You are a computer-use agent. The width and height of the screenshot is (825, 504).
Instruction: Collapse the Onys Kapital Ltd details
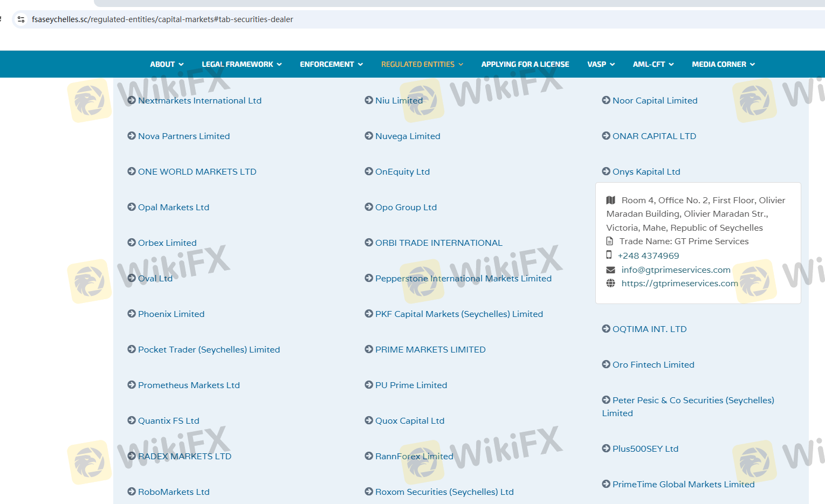(641, 171)
